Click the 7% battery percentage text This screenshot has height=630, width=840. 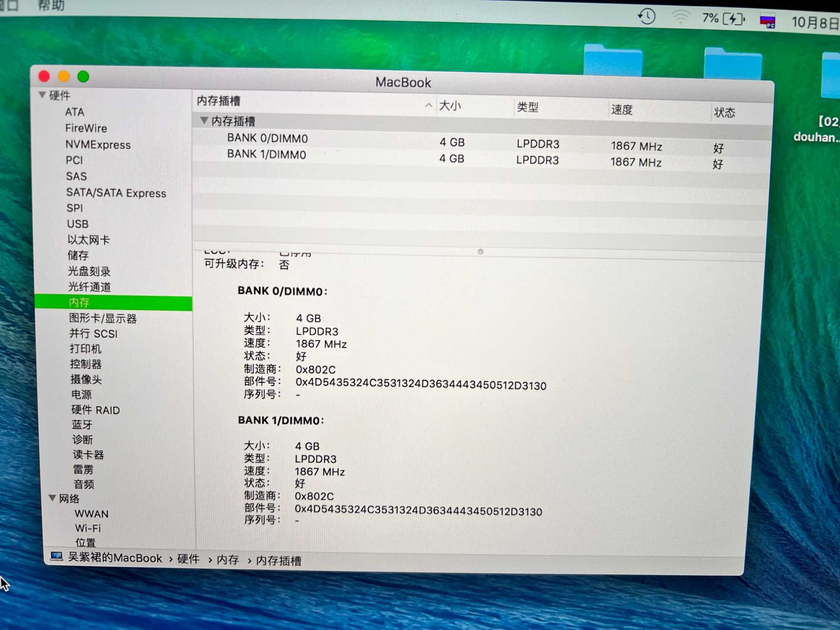coord(710,18)
